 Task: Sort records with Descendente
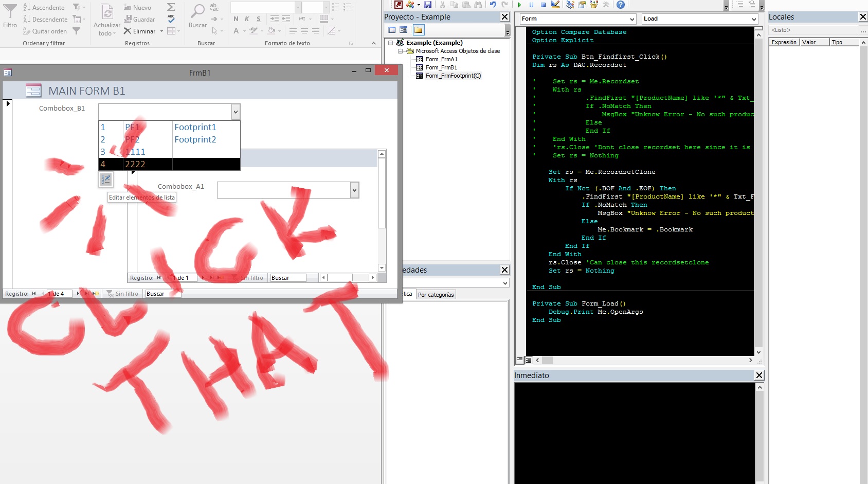tap(45, 19)
